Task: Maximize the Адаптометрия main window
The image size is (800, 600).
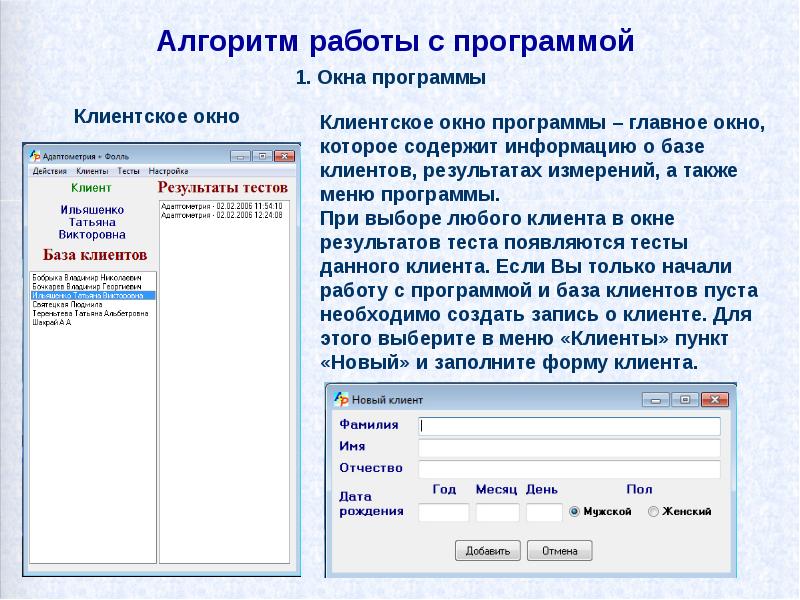Action: 262,156
